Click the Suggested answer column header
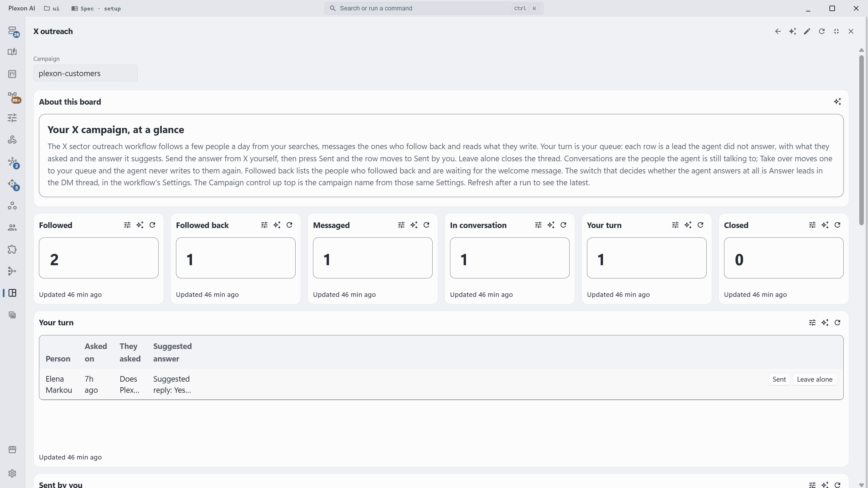Image resolution: width=868 pixels, height=488 pixels. [172, 352]
